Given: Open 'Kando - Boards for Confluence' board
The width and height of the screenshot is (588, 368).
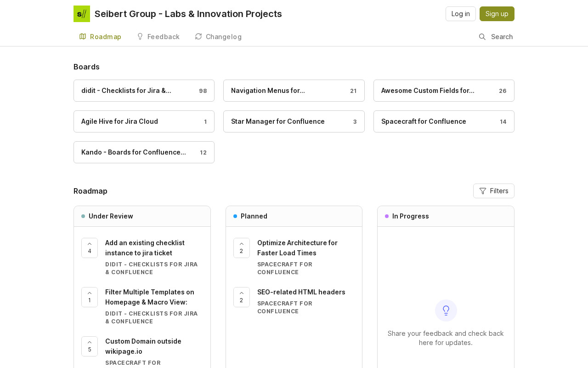Looking at the screenshot, I should 144,152.
